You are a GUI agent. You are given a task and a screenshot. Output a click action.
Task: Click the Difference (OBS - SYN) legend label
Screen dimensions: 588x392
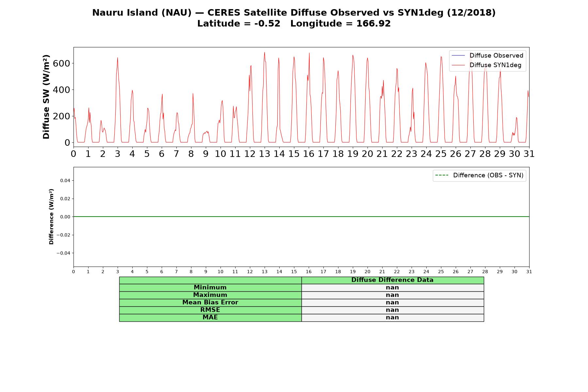click(488, 175)
